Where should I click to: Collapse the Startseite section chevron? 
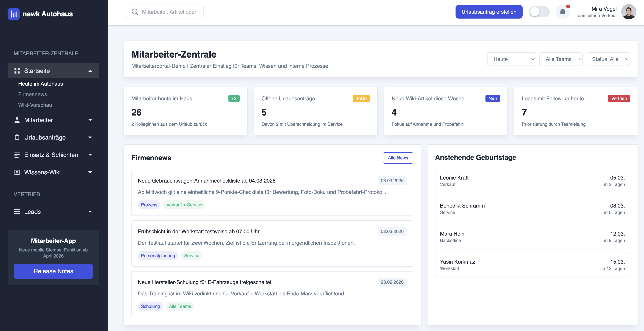coord(90,71)
